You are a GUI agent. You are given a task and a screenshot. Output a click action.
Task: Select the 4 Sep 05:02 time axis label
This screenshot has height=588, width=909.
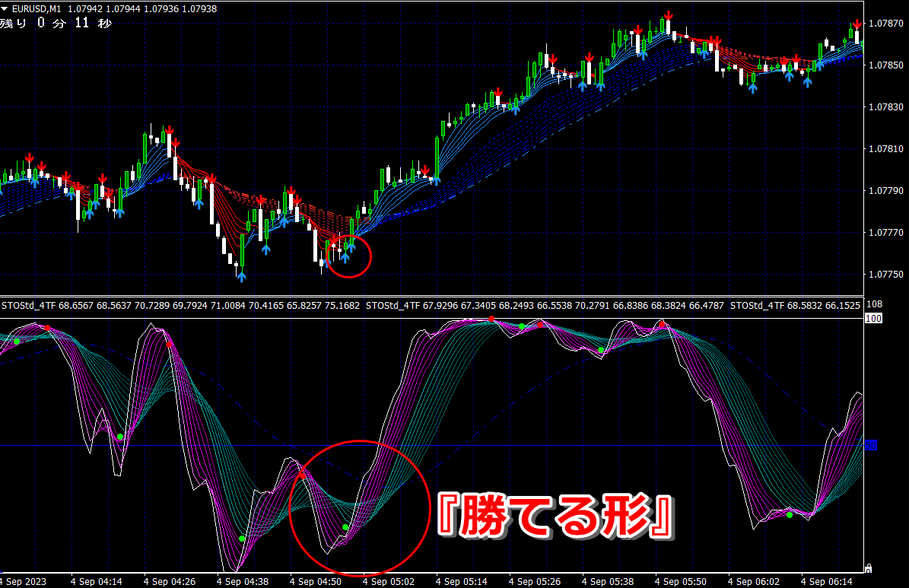click(388, 581)
